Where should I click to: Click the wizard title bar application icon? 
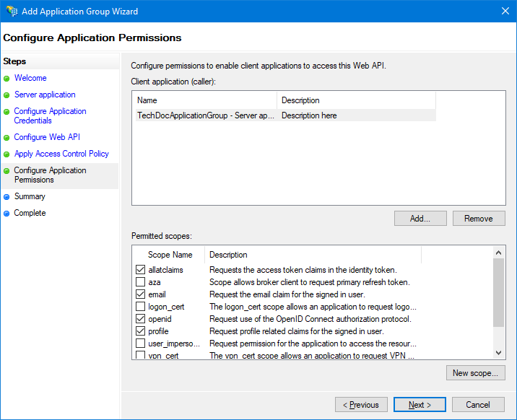click(x=12, y=11)
